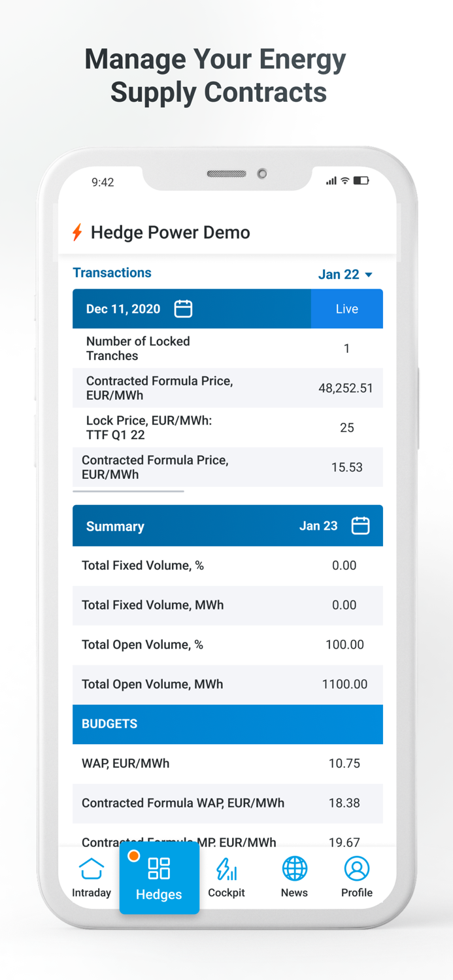Open the calendar next to Dec 11, 2020
The image size is (453, 980).
tap(183, 309)
